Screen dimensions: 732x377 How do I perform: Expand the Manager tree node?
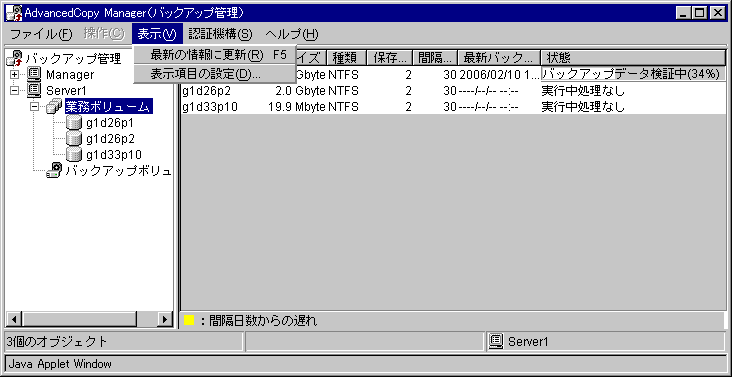pos(14,75)
